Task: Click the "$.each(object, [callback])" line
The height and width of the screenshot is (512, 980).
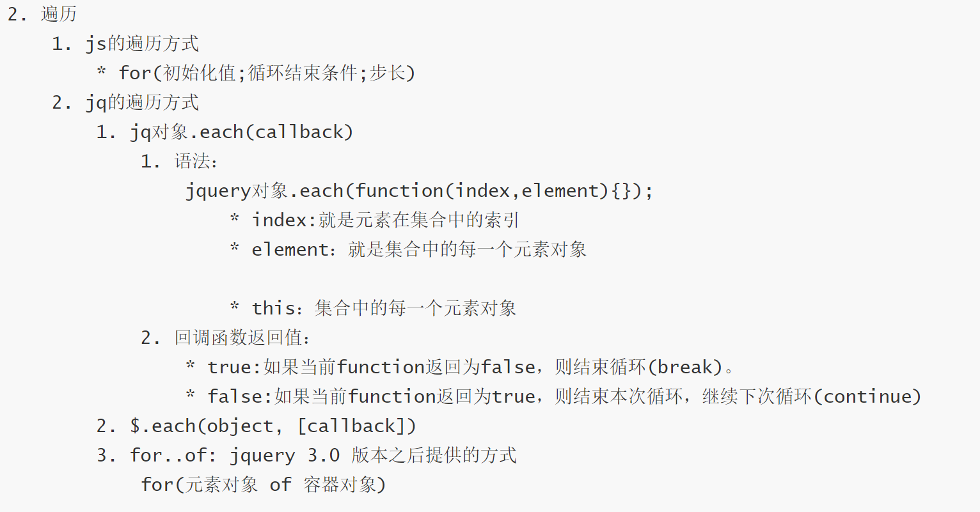Action: point(273,426)
